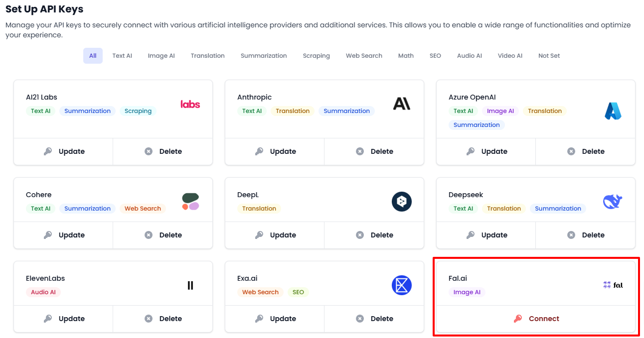Delete the AI21 Labs API key
This screenshot has width=644, height=338.
coord(163,151)
